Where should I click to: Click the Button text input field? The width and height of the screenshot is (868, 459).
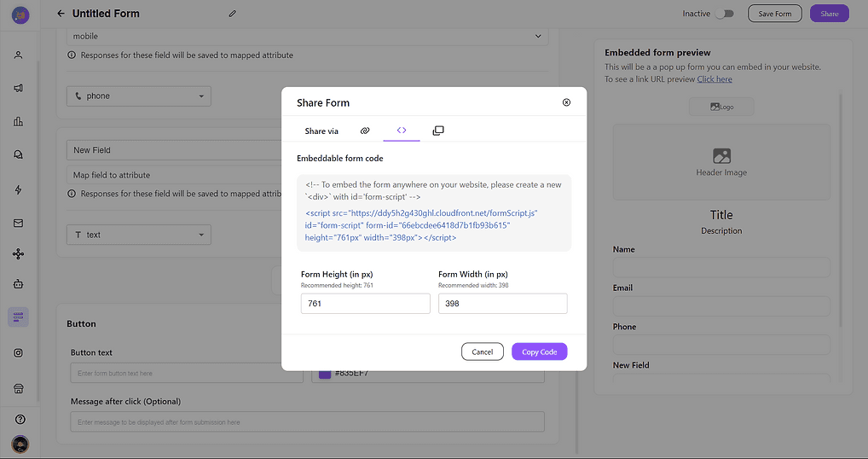pos(187,373)
